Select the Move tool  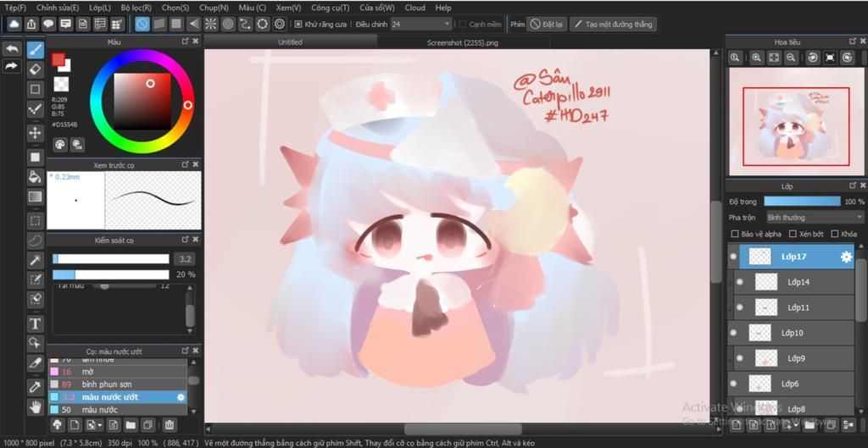(36, 133)
